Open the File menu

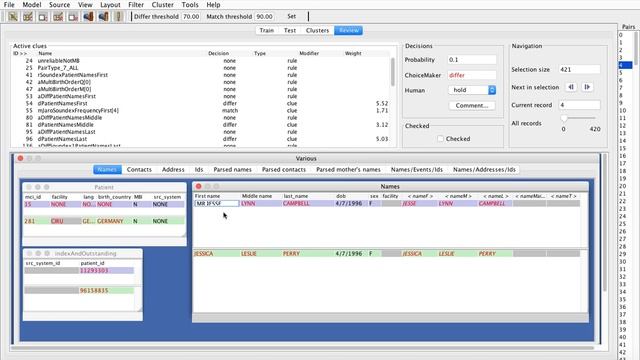tap(9, 5)
